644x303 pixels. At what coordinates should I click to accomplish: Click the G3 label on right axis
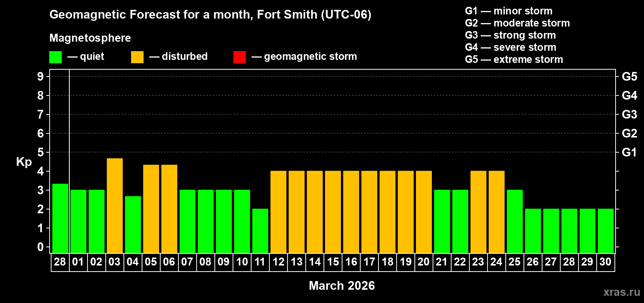pyautogui.click(x=630, y=114)
